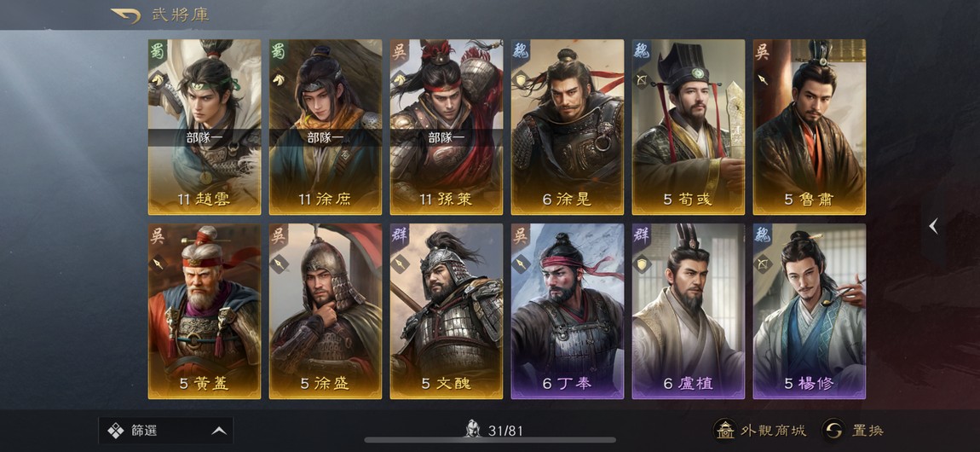Image resolution: width=980 pixels, height=452 pixels.
Task: Click the up chevron on the 篩選 box
Action: pos(218,431)
